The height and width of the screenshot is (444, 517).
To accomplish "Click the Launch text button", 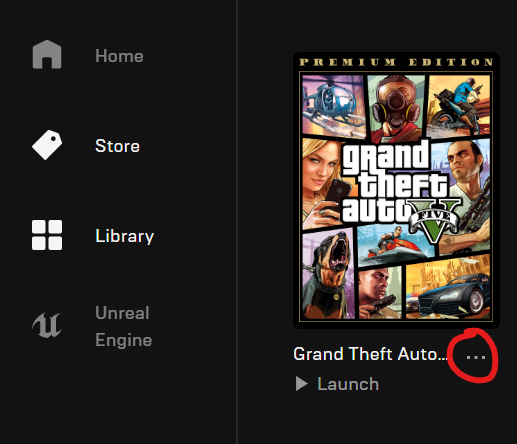I will pyautogui.click(x=348, y=384).
